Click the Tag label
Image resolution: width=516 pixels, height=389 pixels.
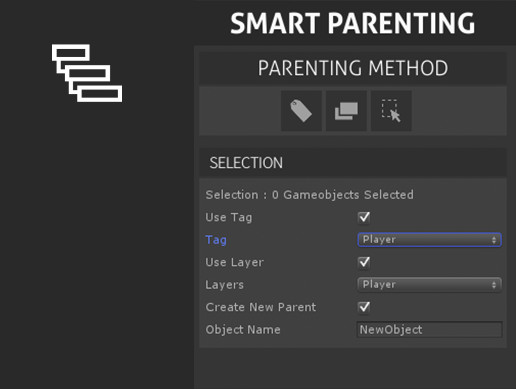(x=216, y=240)
